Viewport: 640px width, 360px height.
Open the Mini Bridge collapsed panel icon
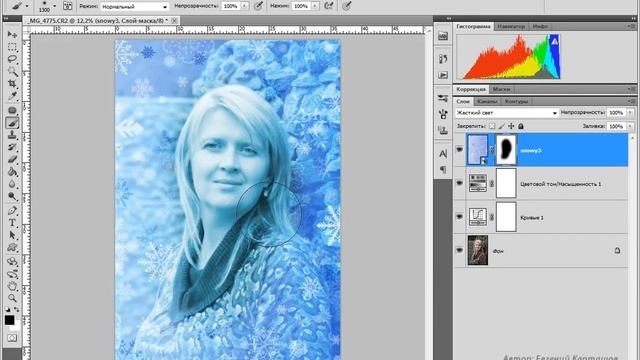443,36
